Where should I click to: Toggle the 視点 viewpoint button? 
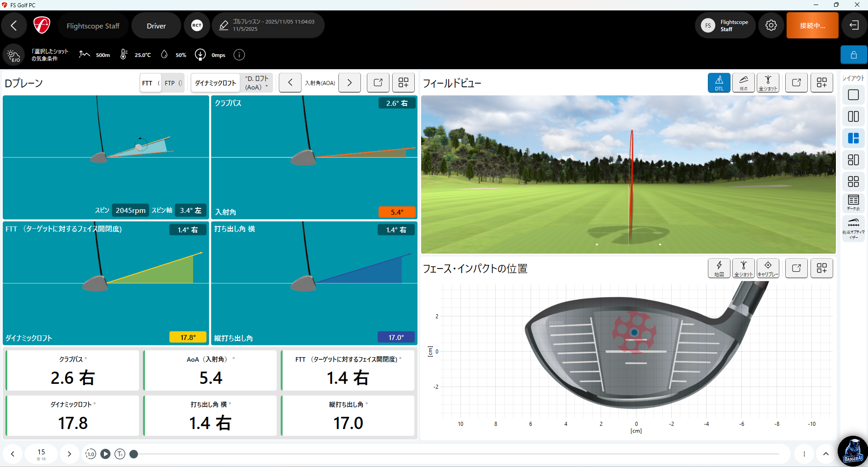coord(744,83)
